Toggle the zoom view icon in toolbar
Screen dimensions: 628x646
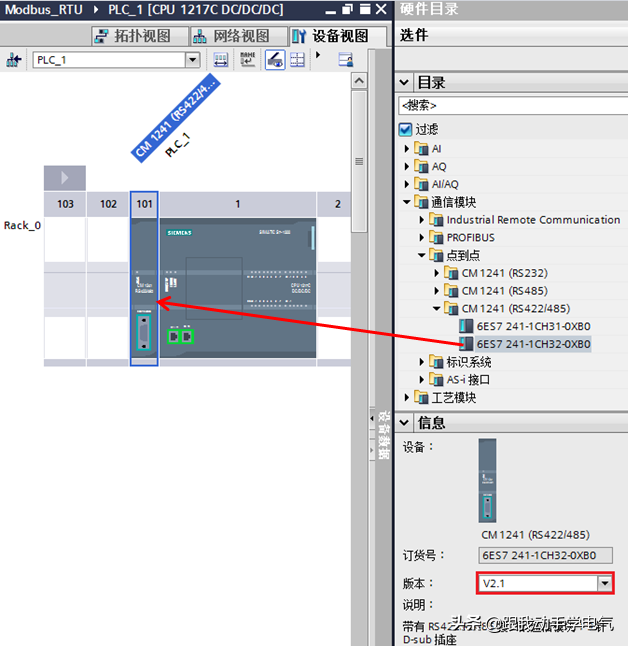pyautogui.click(x=274, y=60)
